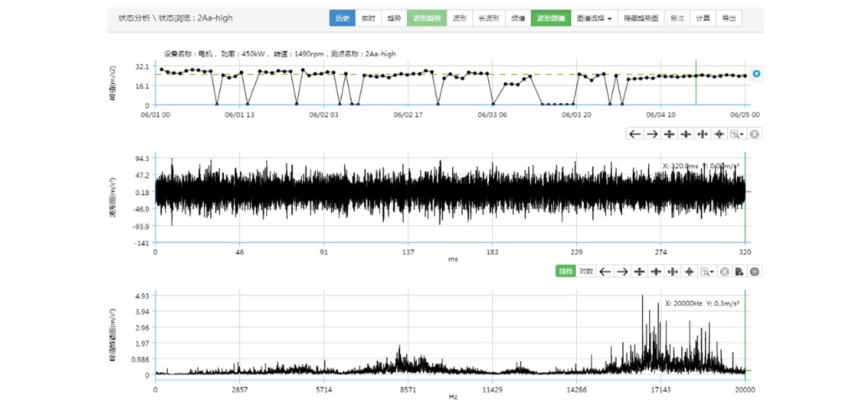Switch spectrum scale to 对数
Image resolution: width=868 pixels, height=405 pixels.
click(x=586, y=271)
